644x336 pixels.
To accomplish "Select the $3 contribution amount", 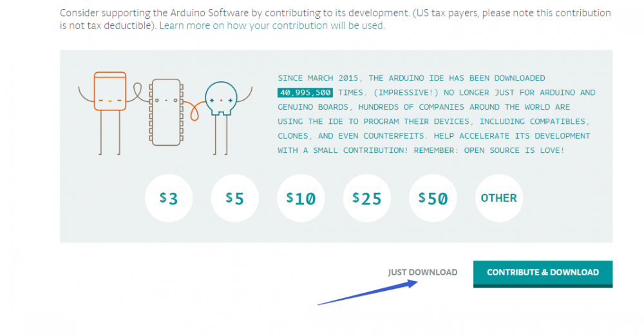I will (x=169, y=199).
